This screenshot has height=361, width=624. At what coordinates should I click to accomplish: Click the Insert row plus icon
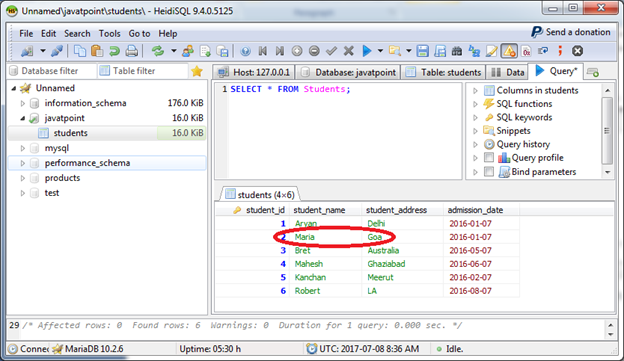click(x=297, y=51)
